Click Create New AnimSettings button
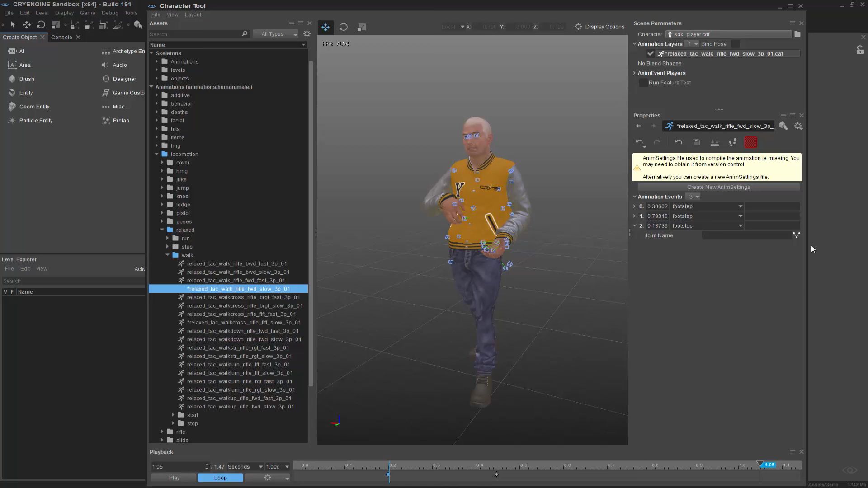Viewport: 868px width, 488px height. [718, 187]
